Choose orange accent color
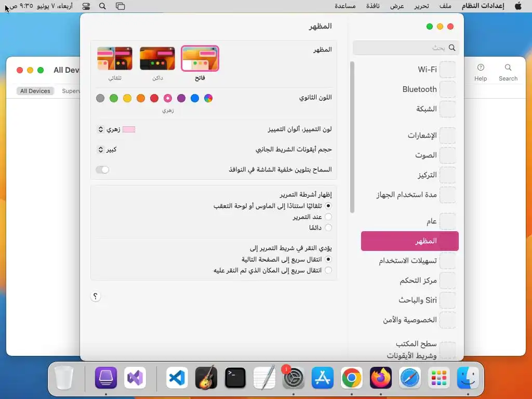 [140, 98]
